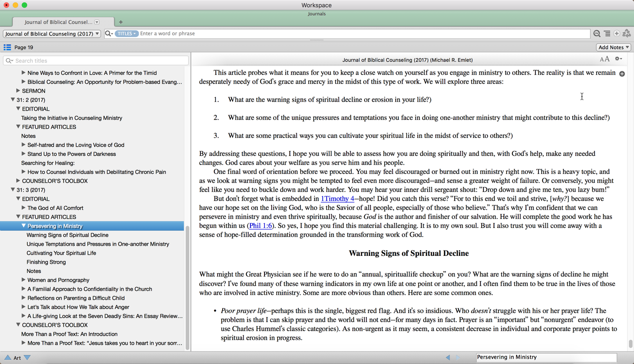Click the research/amplify search icon
The image size is (634, 364).
(597, 34)
